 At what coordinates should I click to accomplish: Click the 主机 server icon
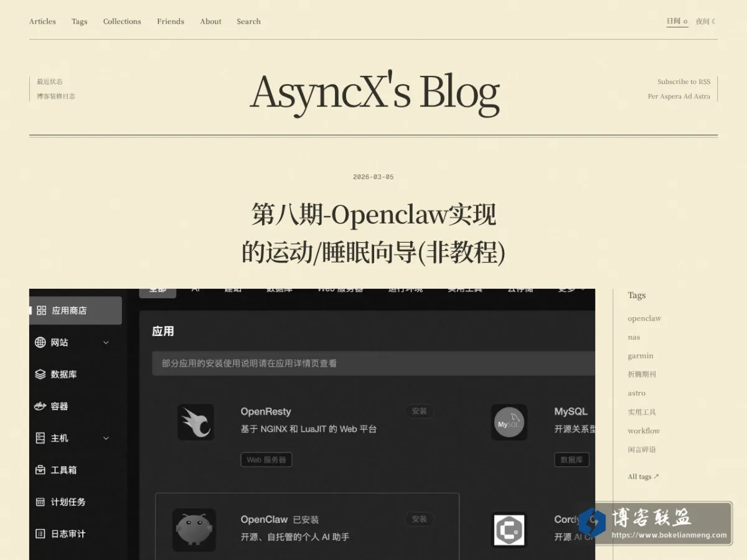click(40, 438)
